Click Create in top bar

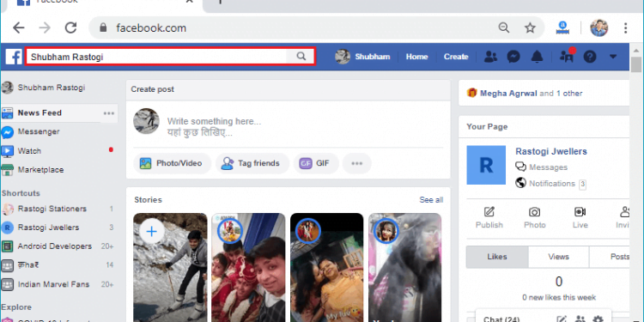tap(456, 57)
